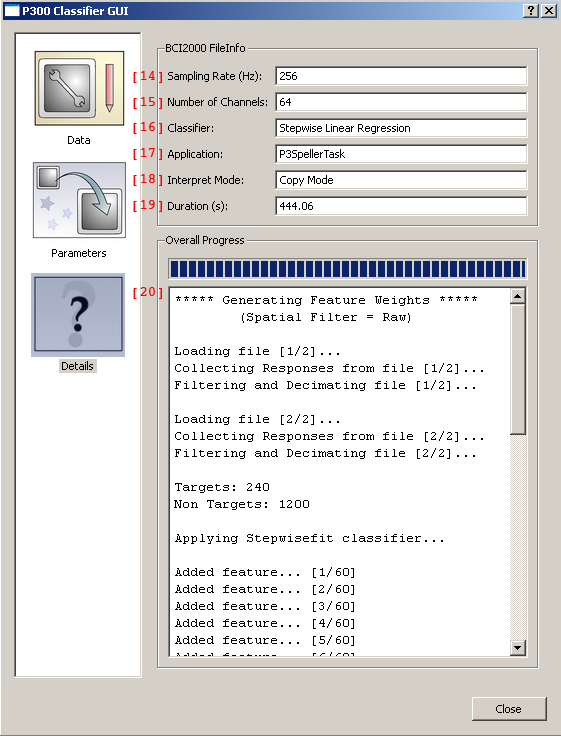Click the Application field P3SpellerTask
This screenshot has width=561, height=736.
click(401, 154)
